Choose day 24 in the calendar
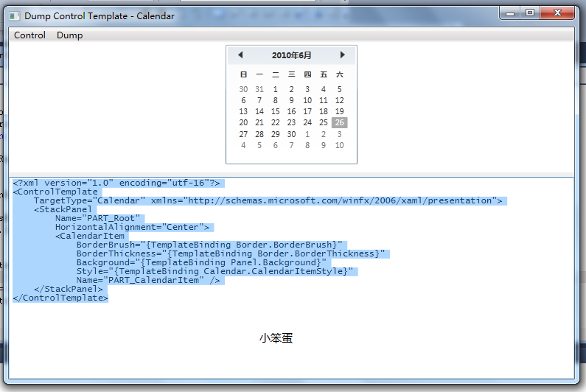The image size is (586, 392). point(307,122)
